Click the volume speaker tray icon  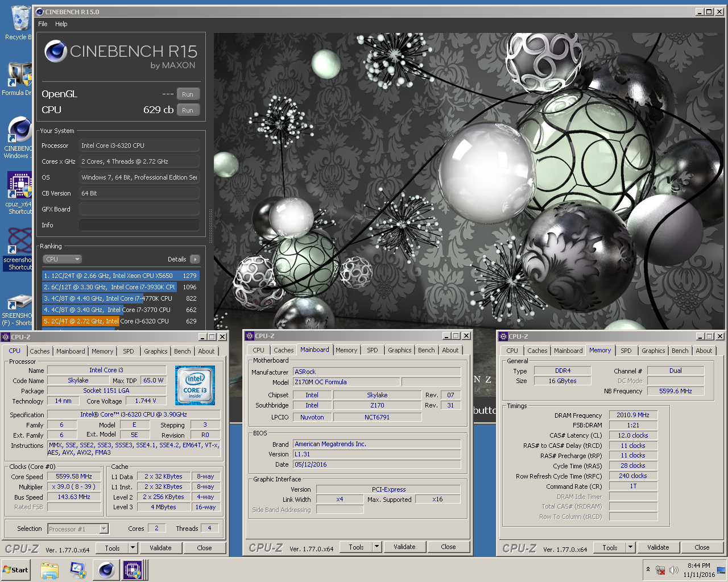click(674, 570)
